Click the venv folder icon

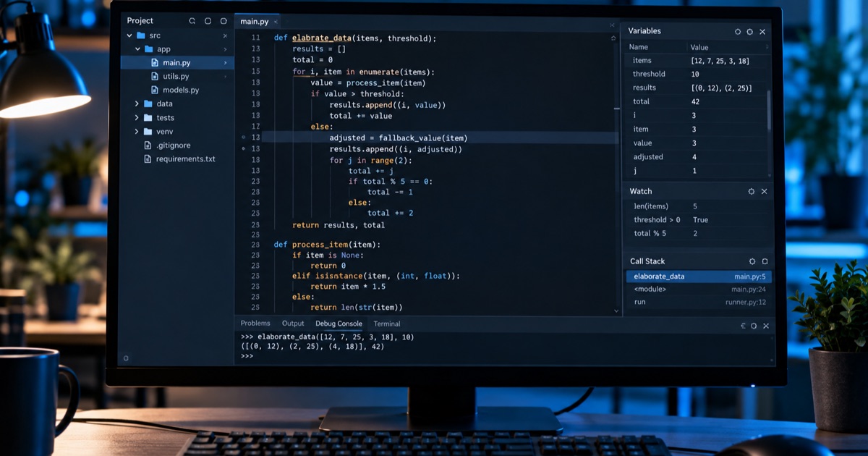[x=148, y=132]
